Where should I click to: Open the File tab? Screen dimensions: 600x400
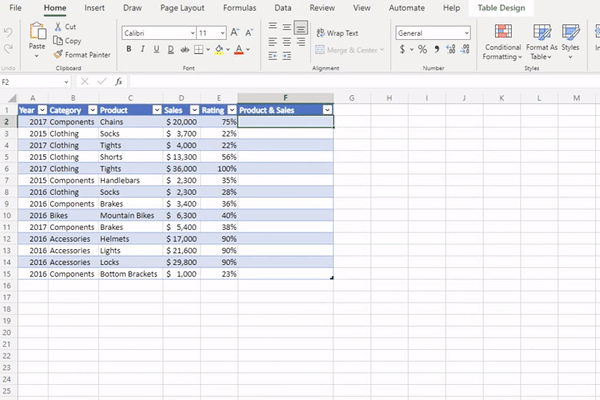click(x=15, y=8)
